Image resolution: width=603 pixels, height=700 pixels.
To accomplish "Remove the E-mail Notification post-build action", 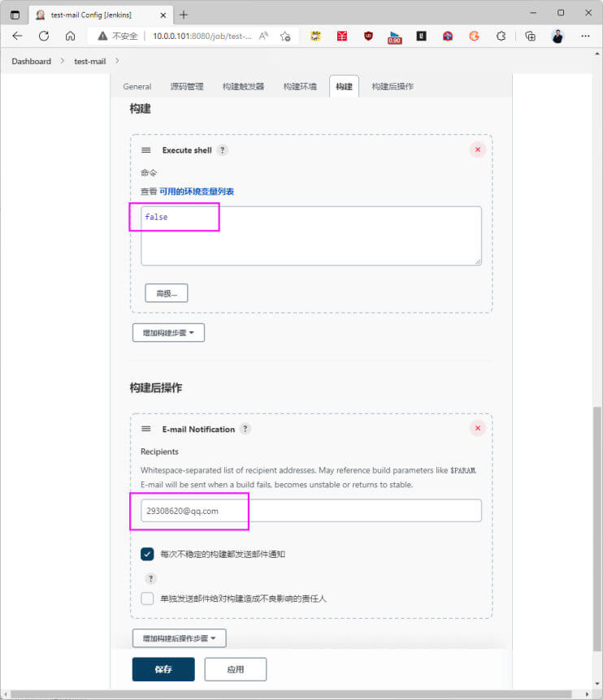I will [x=478, y=428].
